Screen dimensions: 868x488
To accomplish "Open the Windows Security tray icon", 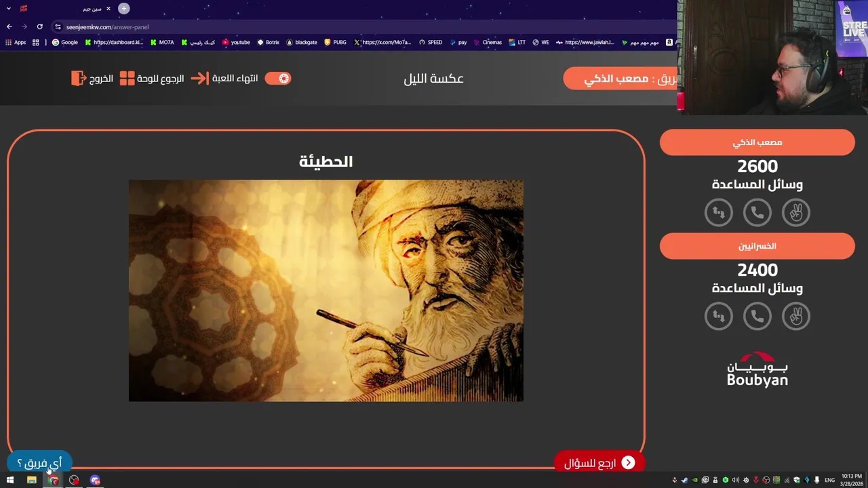I will click(797, 480).
